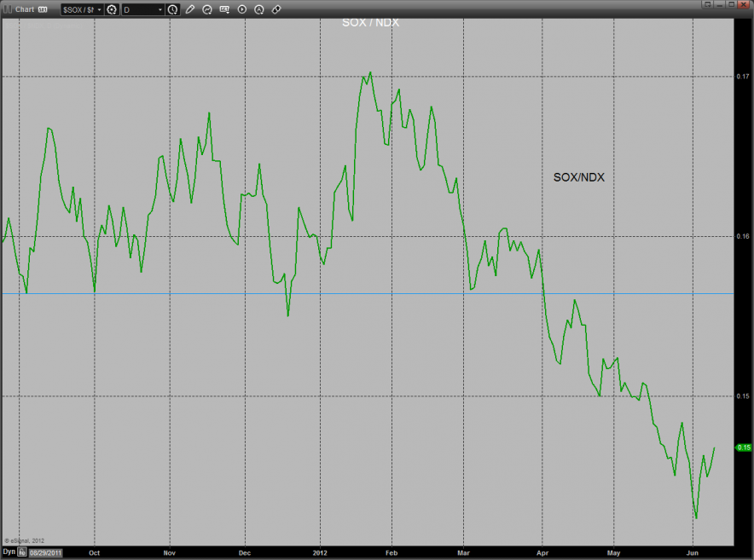Maximize the chart window
Image resolution: width=754 pixels, height=560 pixels.
point(734,6)
